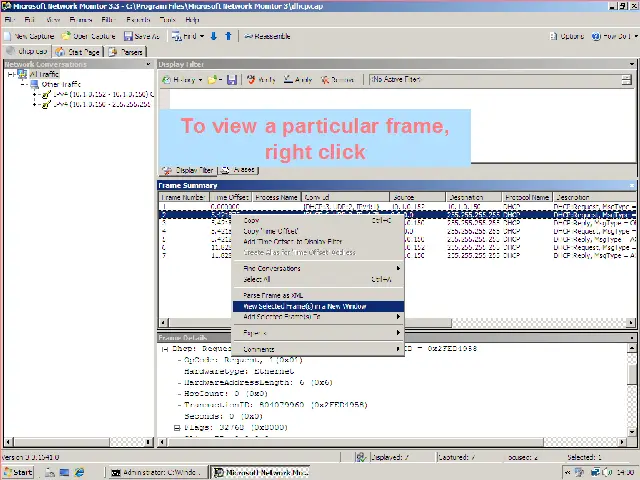Viewport: 640px width, 480px height.
Task: Click the Verify filter button
Action: pyautogui.click(x=261, y=80)
